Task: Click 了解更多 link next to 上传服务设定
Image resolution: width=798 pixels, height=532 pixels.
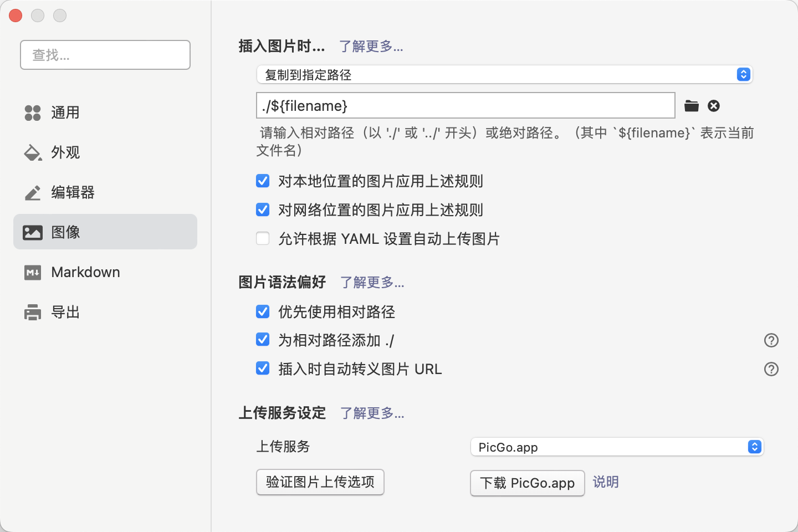Action: [372, 413]
